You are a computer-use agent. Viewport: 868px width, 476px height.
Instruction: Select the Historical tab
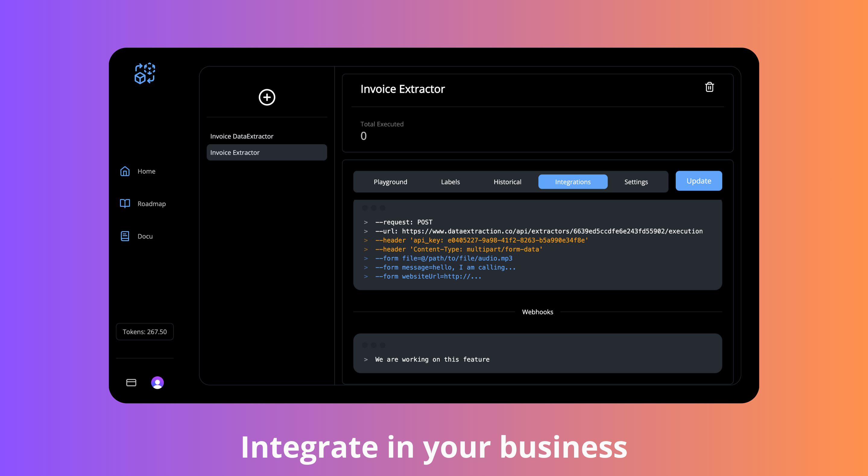507,182
